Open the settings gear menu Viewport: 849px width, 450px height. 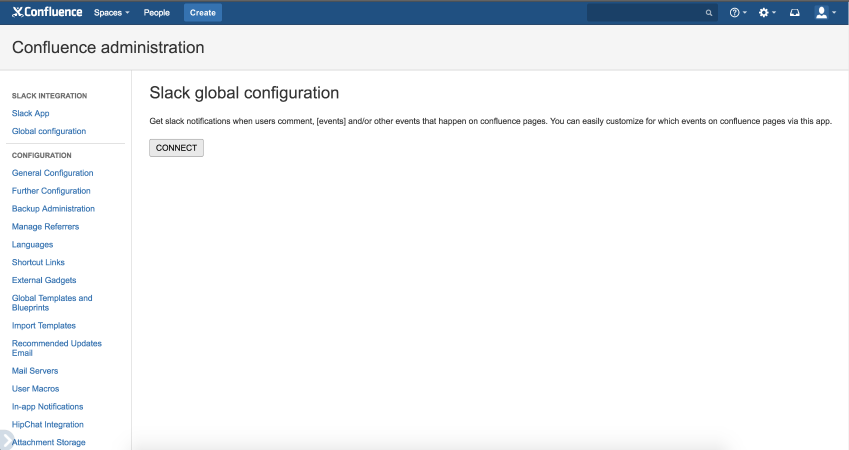(767, 12)
